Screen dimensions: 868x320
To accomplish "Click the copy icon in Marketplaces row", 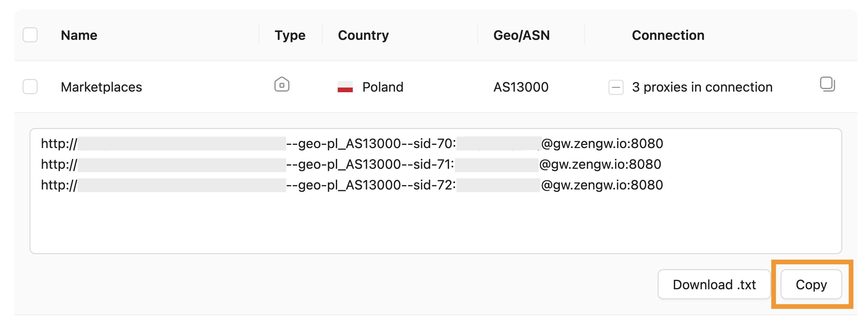I will 827,84.
